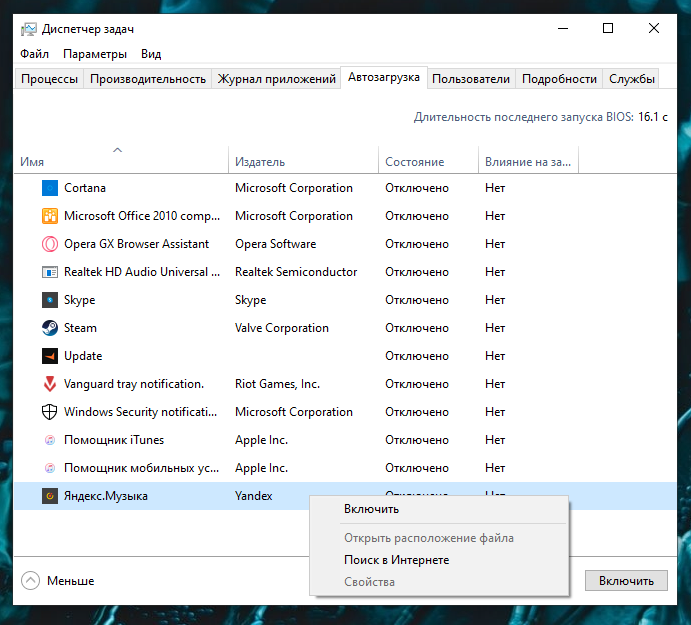The height and width of the screenshot is (625, 691).
Task: Minimize the Диспетчер задач window
Action: point(563,29)
